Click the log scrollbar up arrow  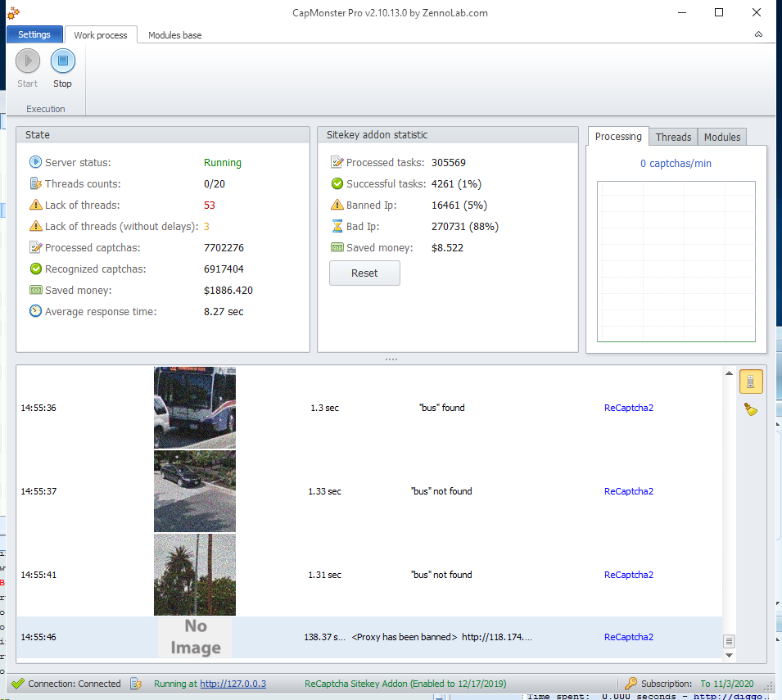click(729, 374)
